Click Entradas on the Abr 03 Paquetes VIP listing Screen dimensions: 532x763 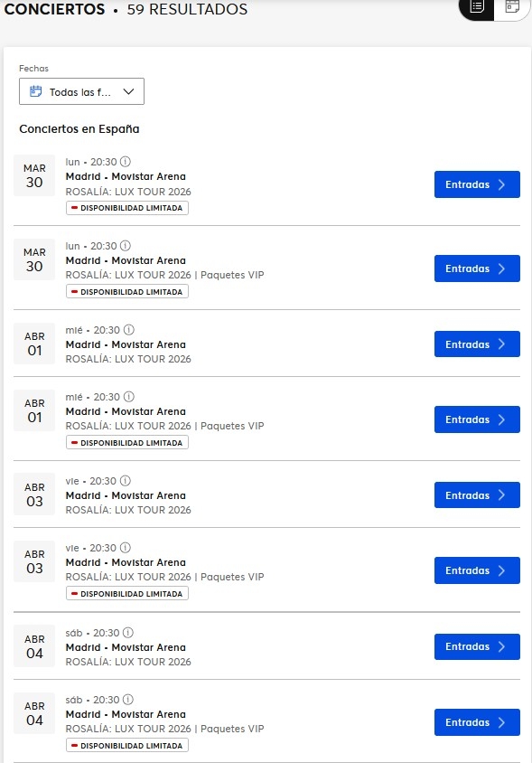(477, 570)
